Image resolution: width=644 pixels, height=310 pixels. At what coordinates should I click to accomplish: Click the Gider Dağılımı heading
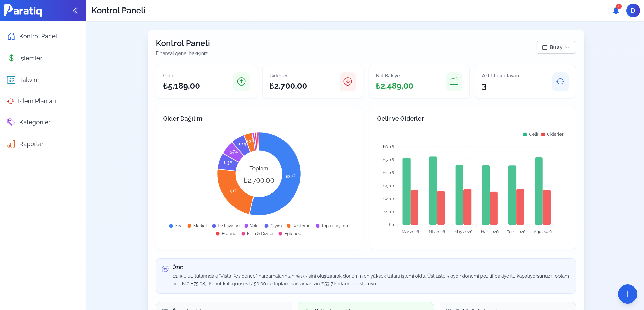[x=183, y=118]
